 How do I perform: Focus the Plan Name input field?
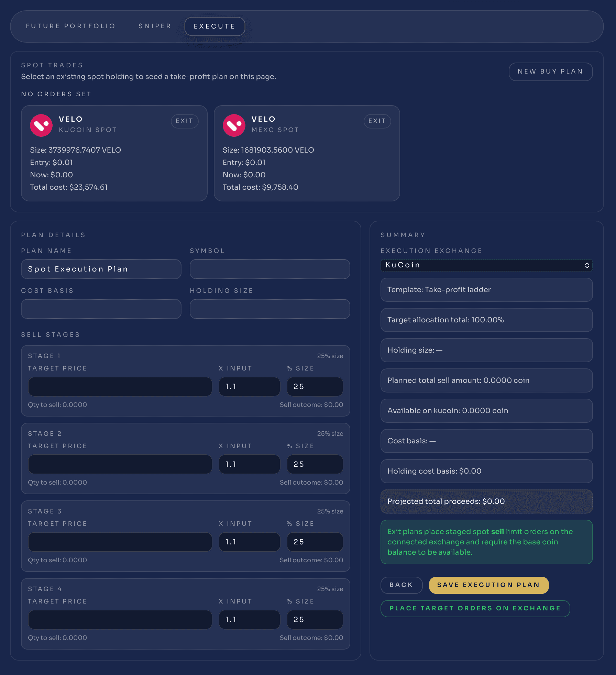point(101,269)
